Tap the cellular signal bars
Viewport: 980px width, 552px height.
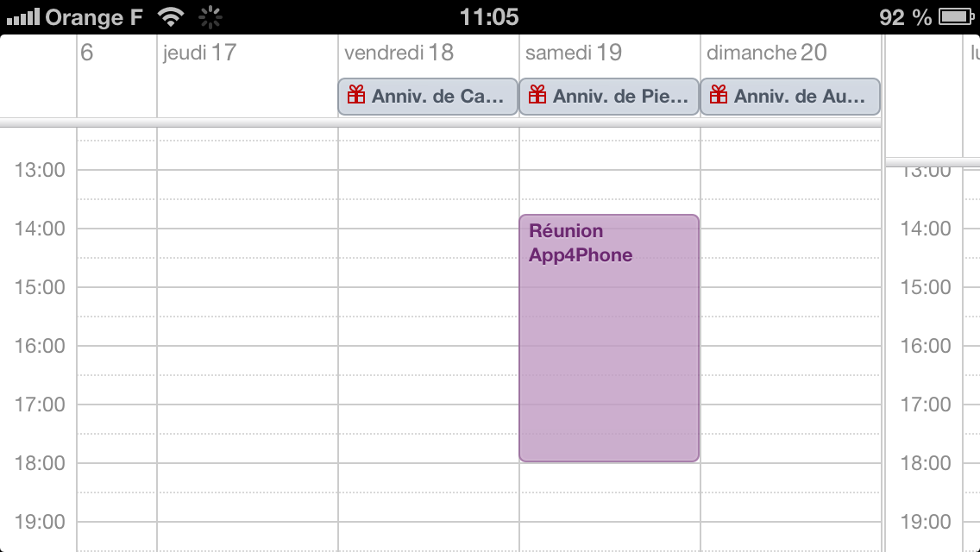22,17
